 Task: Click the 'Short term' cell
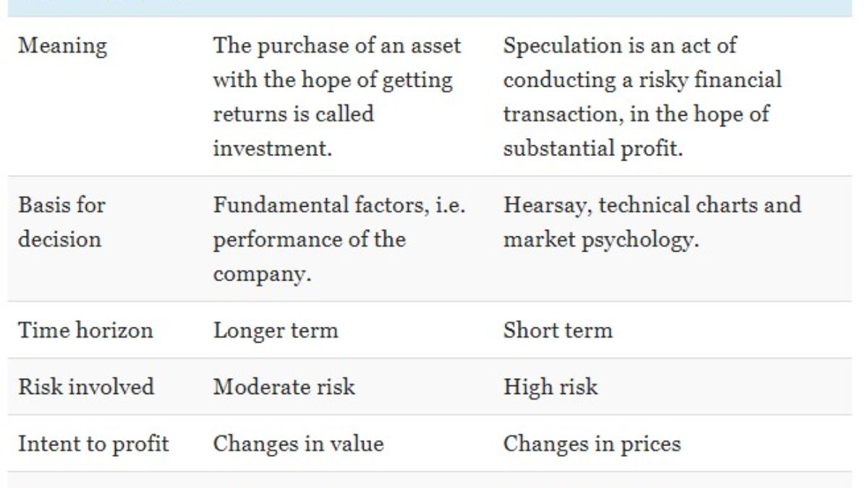tap(558, 330)
